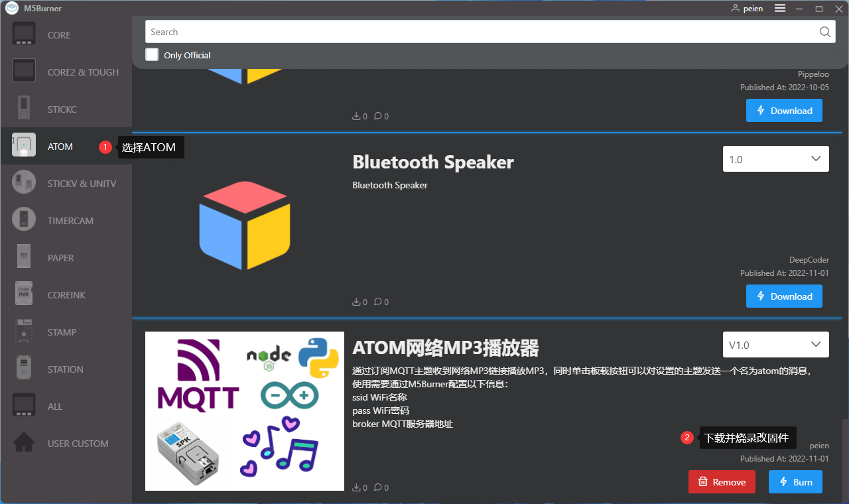Image resolution: width=849 pixels, height=504 pixels.
Task: Download the Bluetooth Speaker firmware
Action: click(784, 296)
